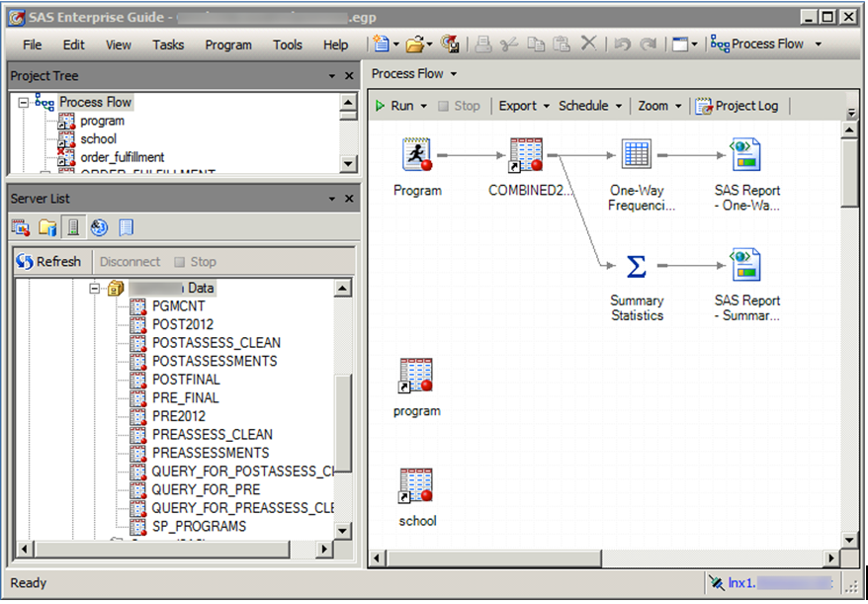Click Project Tree scroll down arrow
The width and height of the screenshot is (868, 604).
[348, 164]
